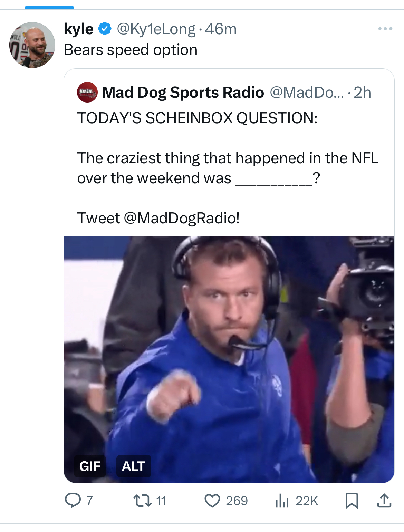Bookmark this tweet with the bookmark icon
This screenshot has height=532, width=404.
pyautogui.click(x=352, y=501)
